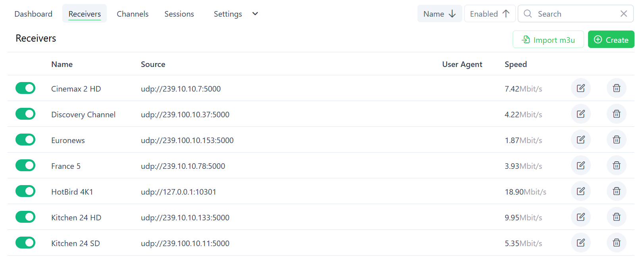Expand the Settings dropdown chevron
The image size is (644, 258).
tap(255, 14)
